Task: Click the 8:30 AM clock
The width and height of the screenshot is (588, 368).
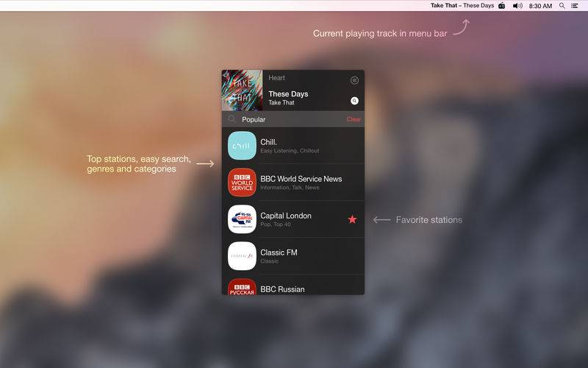Action: tap(540, 6)
